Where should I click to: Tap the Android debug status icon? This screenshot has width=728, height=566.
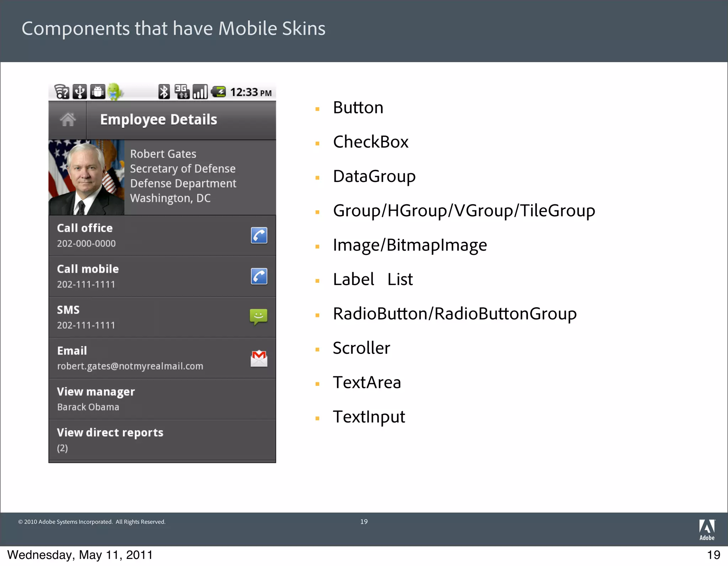pyautogui.click(x=97, y=92)
